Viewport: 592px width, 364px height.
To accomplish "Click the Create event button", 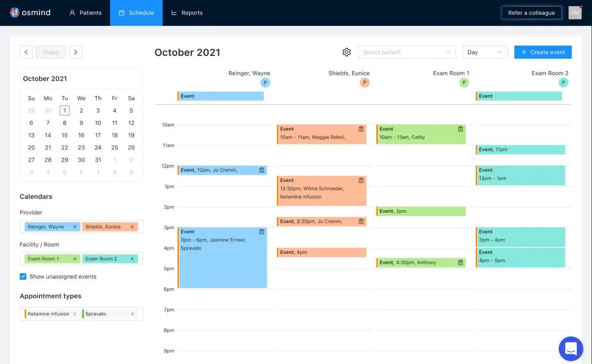I will 543,52.
